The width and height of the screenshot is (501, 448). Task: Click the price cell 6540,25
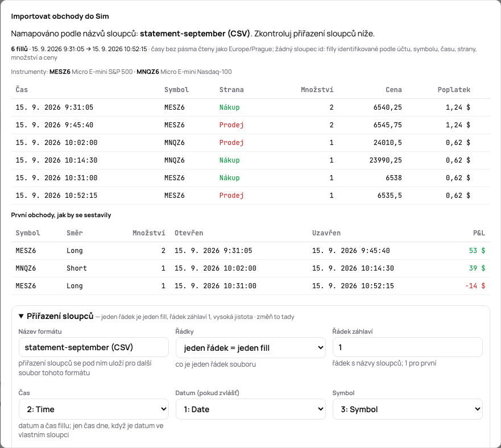click(x=388, y=107)
